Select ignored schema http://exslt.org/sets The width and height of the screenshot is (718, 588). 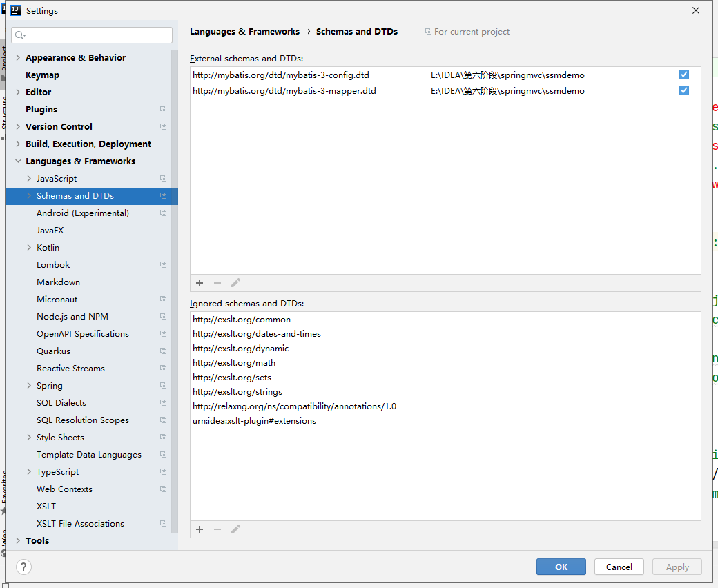tap(445, 378)
